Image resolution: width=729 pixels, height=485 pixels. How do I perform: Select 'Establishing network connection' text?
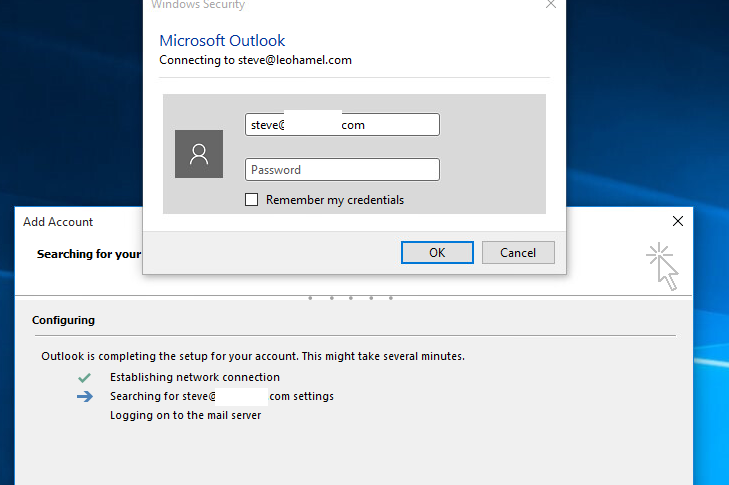(195, 377)
